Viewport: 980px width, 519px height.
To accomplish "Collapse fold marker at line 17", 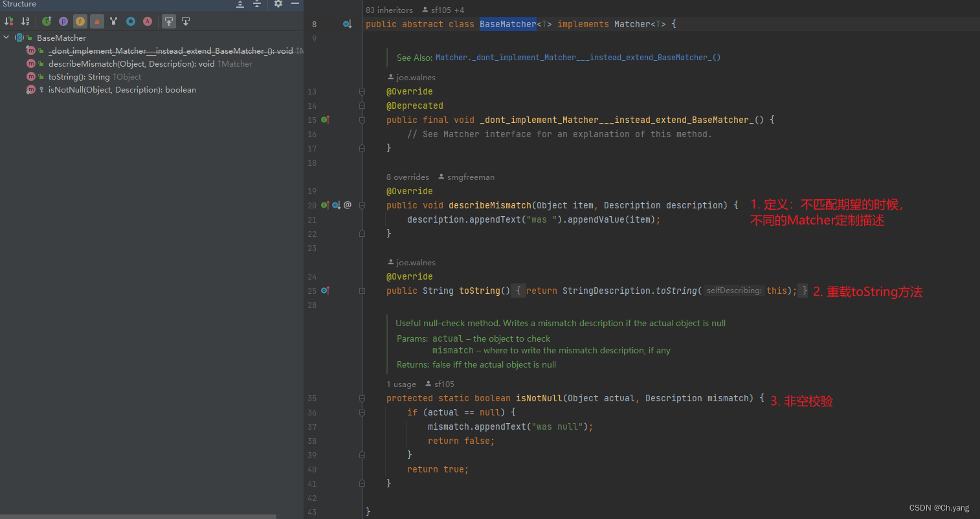I will [362, 148].
